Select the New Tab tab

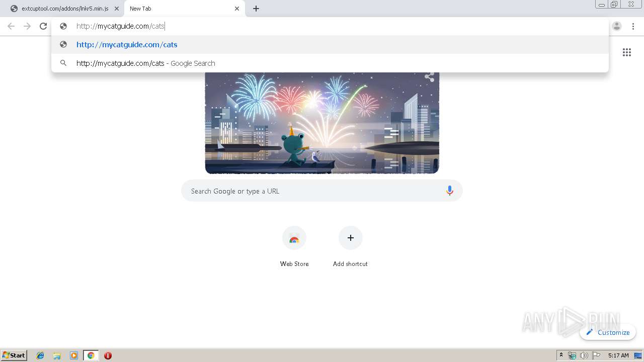coord(184,9)
